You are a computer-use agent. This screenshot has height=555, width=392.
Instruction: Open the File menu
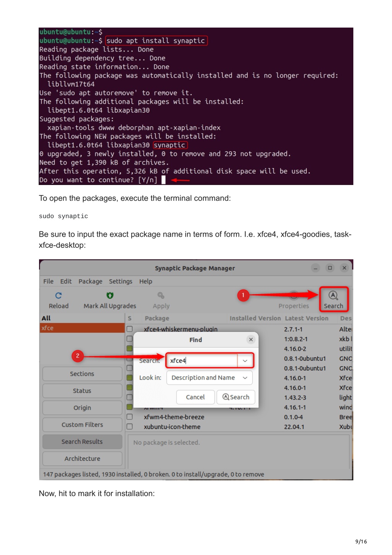tap(48, 281)
